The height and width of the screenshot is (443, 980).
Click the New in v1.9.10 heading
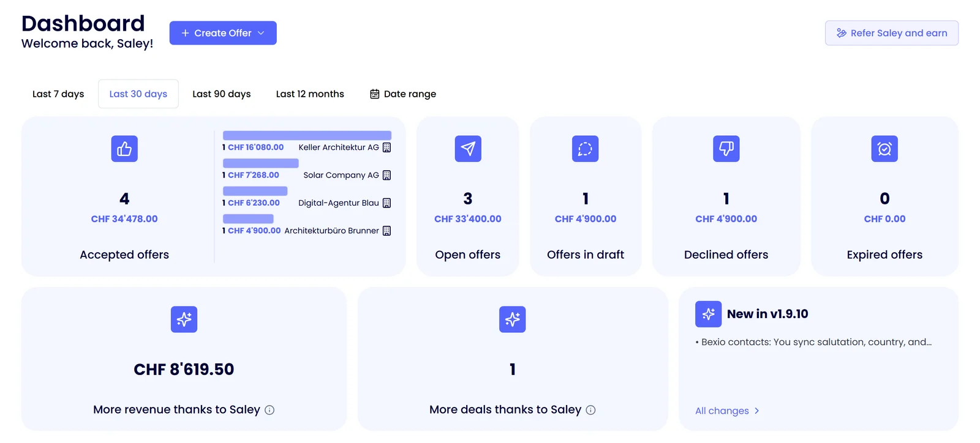tap(767, 314)
